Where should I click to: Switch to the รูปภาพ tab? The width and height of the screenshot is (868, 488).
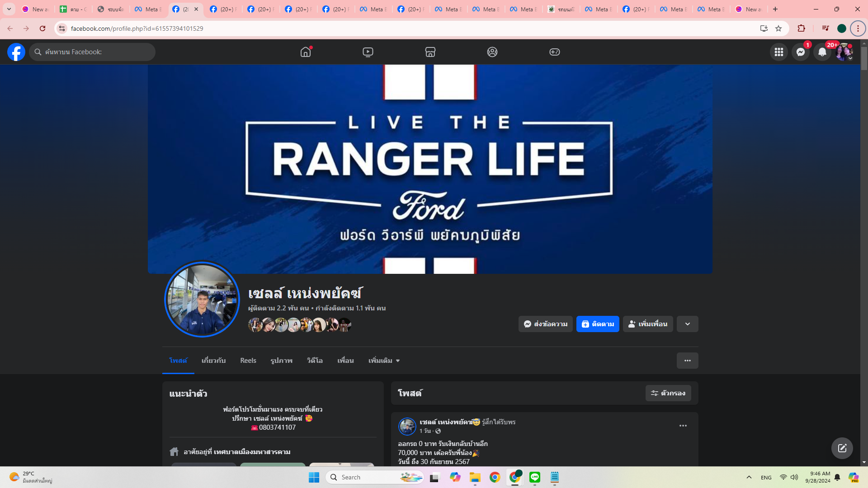point(281,361)
